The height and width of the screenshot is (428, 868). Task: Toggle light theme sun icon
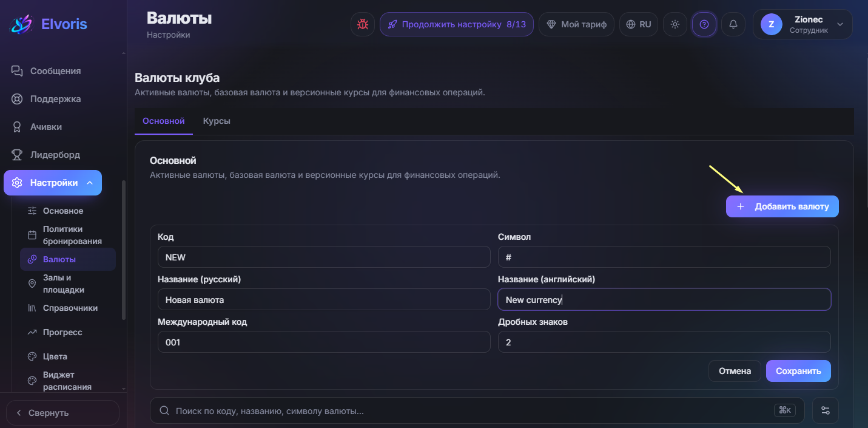pyautogui.click(x=675, y=24)
